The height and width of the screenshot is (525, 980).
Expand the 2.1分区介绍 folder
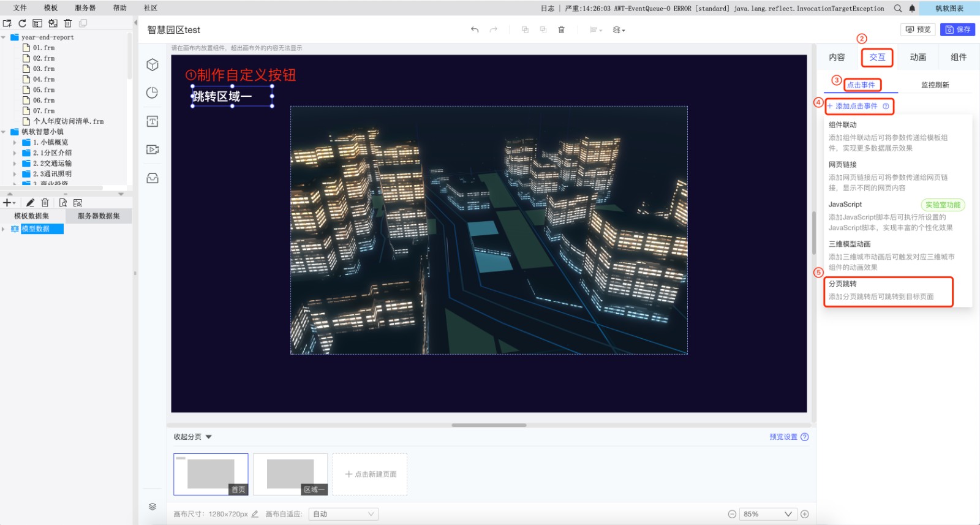tap(15, 153)
